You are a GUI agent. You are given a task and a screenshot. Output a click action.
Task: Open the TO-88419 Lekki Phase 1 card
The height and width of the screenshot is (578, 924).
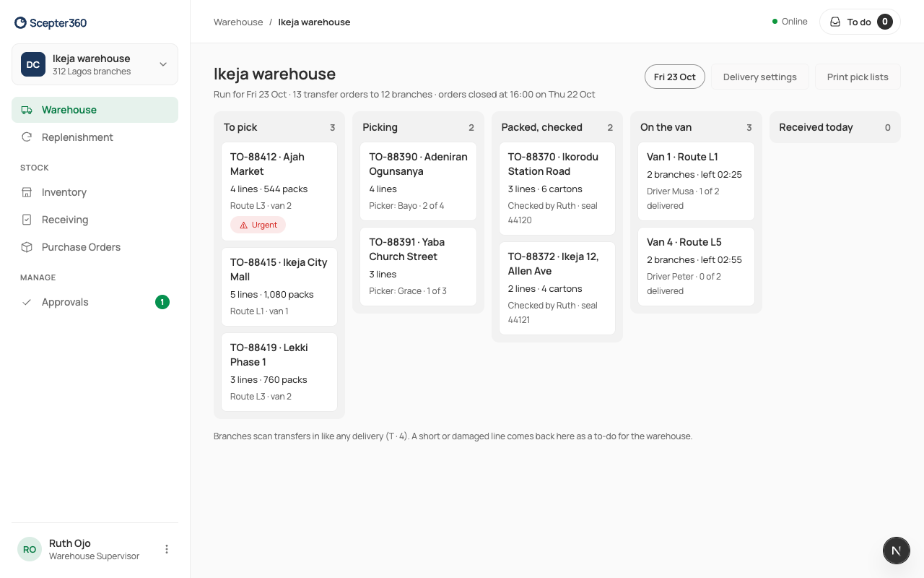279,372
